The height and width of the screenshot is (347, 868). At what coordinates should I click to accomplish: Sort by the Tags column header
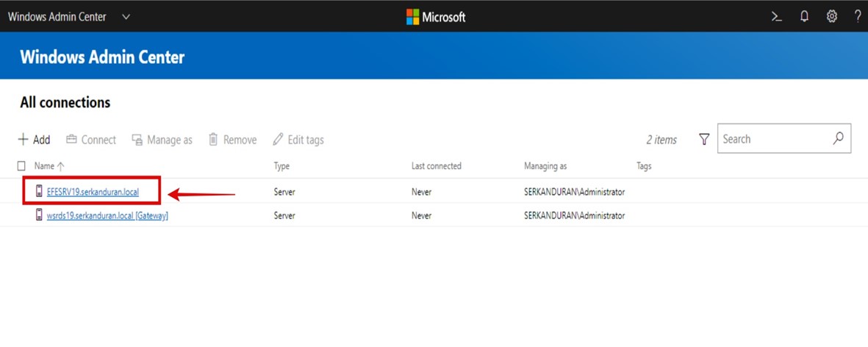644,165
